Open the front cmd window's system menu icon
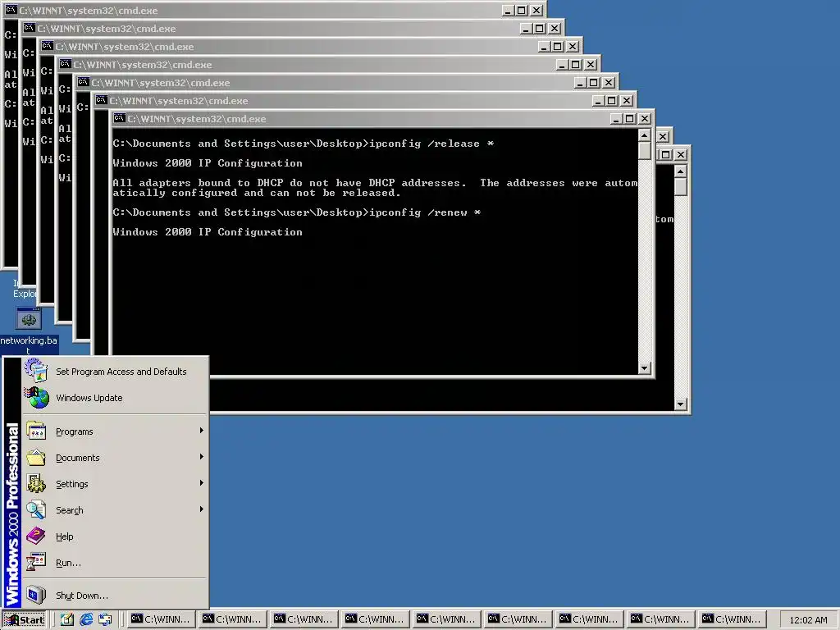This screenshot has height=630, width=840. [120, 118]
